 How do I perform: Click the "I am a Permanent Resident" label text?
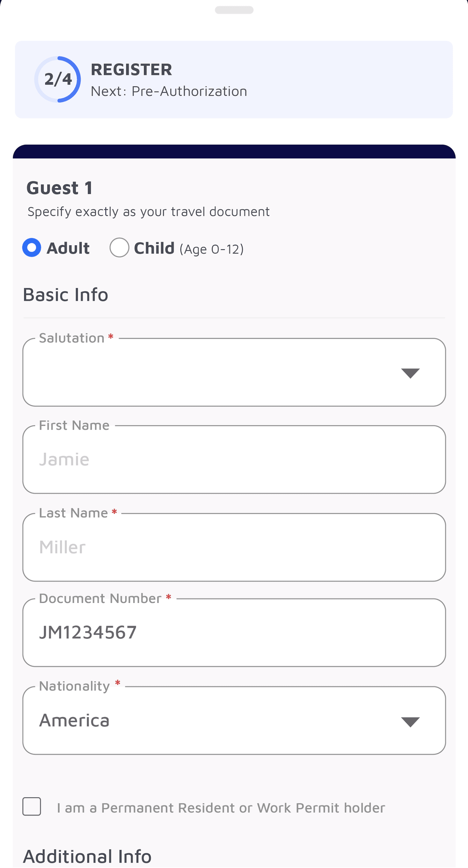coord(221,808)
